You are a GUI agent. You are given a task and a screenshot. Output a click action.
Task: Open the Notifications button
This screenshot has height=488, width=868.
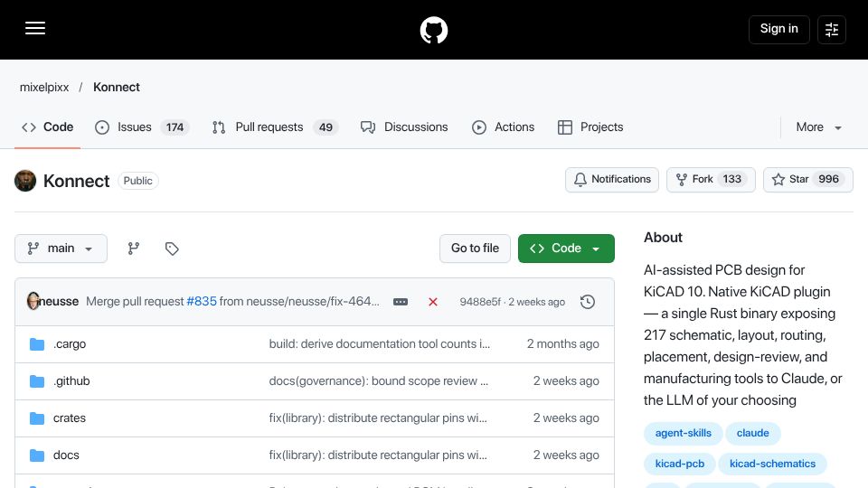pos(612,179)
